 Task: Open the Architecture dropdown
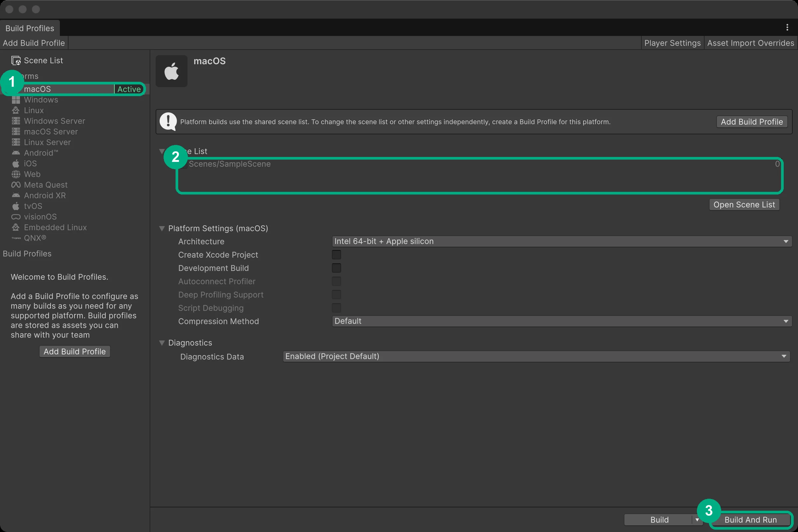pos(562,241)
